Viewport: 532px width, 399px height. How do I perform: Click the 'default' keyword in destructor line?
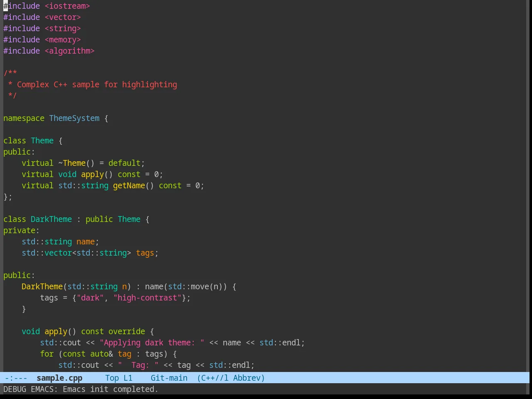click(x=124, y=163)
